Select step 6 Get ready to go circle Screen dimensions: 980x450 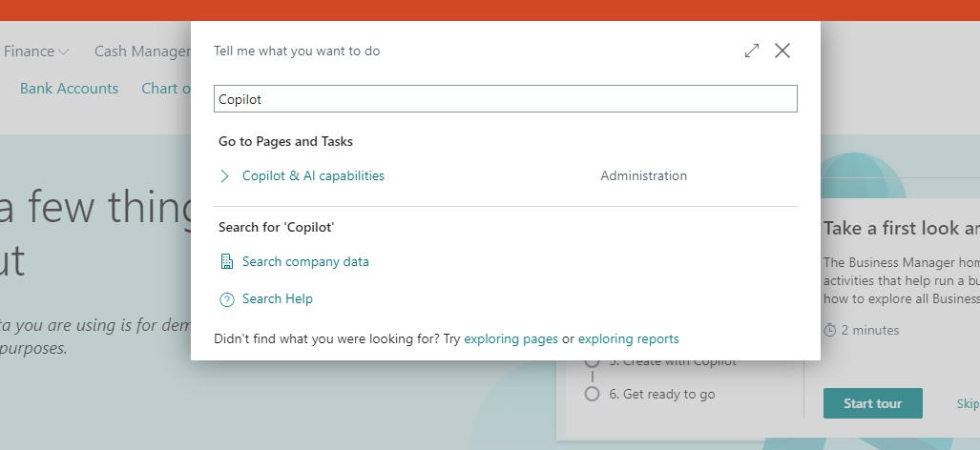[593, 394]
